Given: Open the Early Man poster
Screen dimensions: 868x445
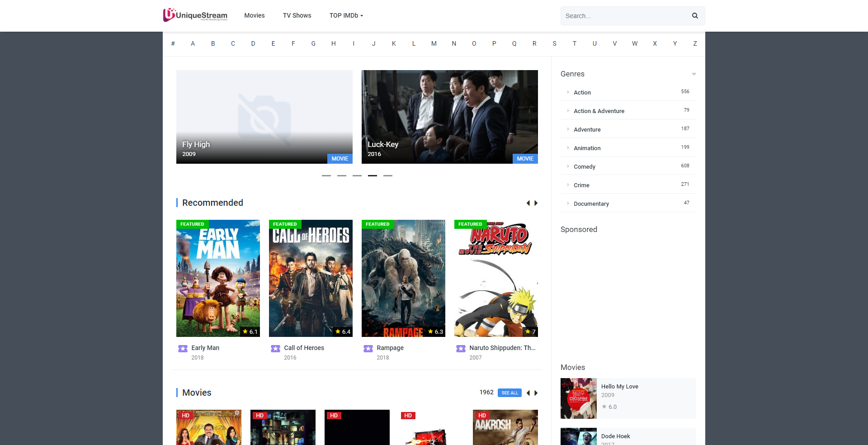Looking at the screenshot, I should 218,278.
